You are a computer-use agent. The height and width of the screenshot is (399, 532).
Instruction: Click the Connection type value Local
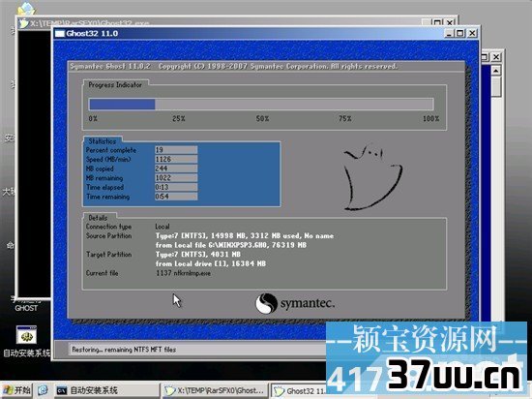(163, 227)
